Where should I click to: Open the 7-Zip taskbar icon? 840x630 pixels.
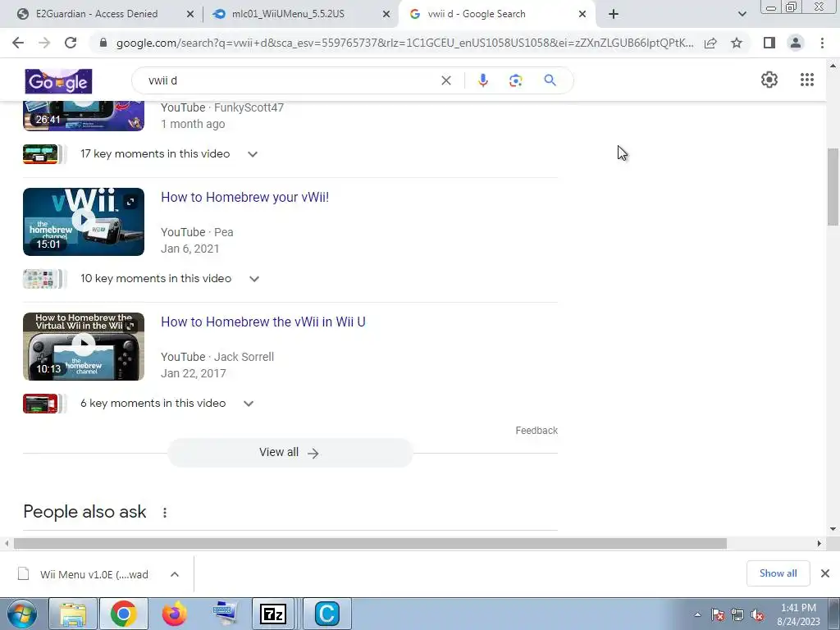click(x=272, y=614)
